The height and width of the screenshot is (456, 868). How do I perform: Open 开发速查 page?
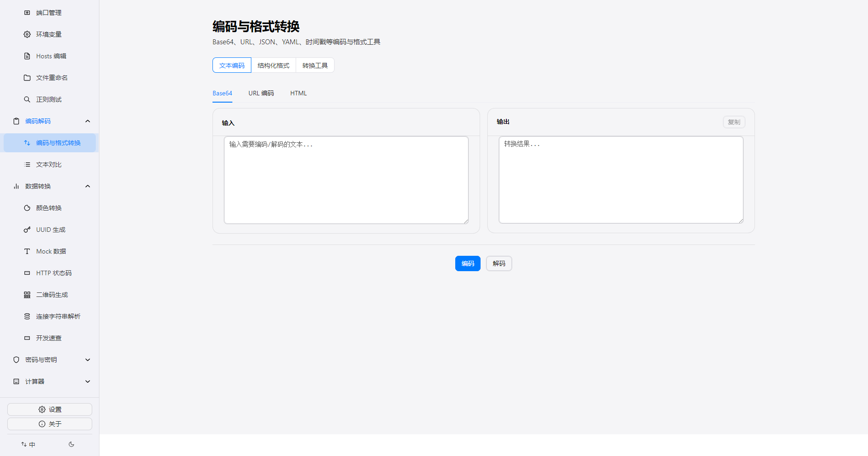tap(50, 338)
